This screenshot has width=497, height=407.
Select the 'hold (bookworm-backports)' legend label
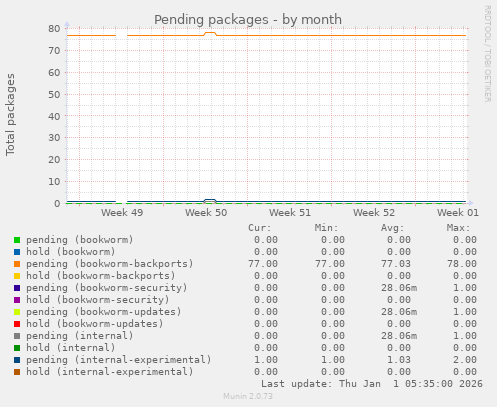point(101,276)
